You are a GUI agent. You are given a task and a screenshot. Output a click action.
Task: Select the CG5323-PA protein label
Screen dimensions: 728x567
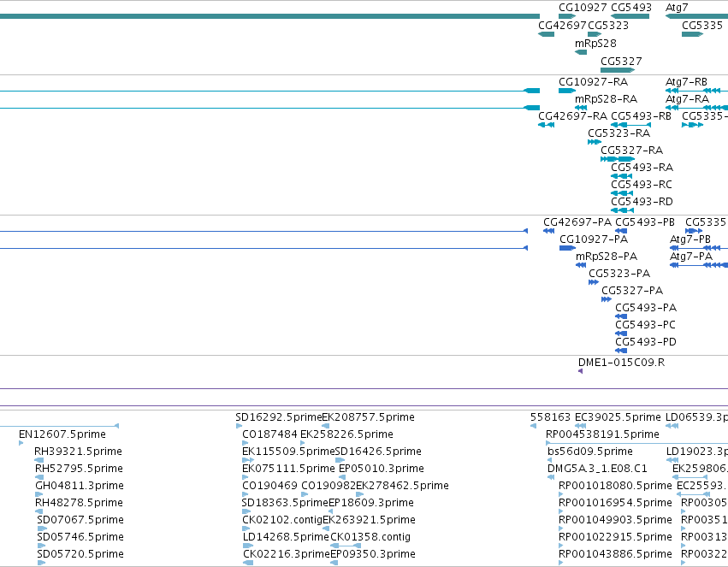tap(619, 274)
